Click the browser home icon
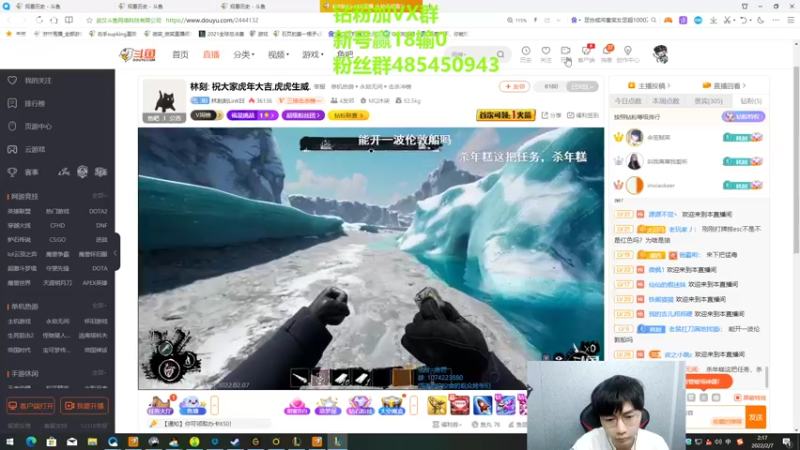The height and width of the screenshot is (450, 800). click(54, 20)
